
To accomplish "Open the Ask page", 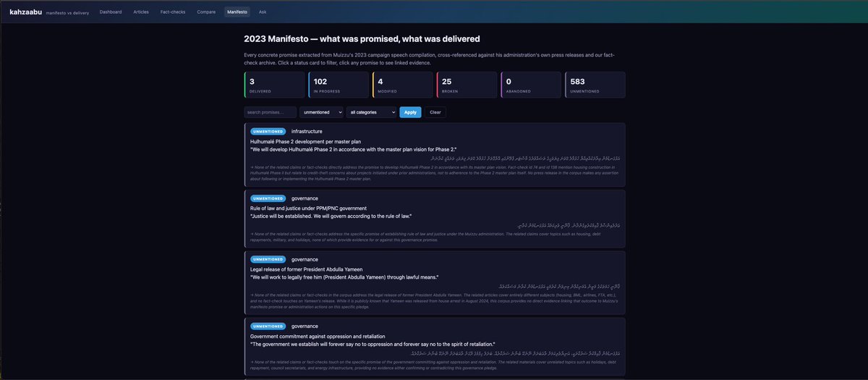I will tap(263, 12).
